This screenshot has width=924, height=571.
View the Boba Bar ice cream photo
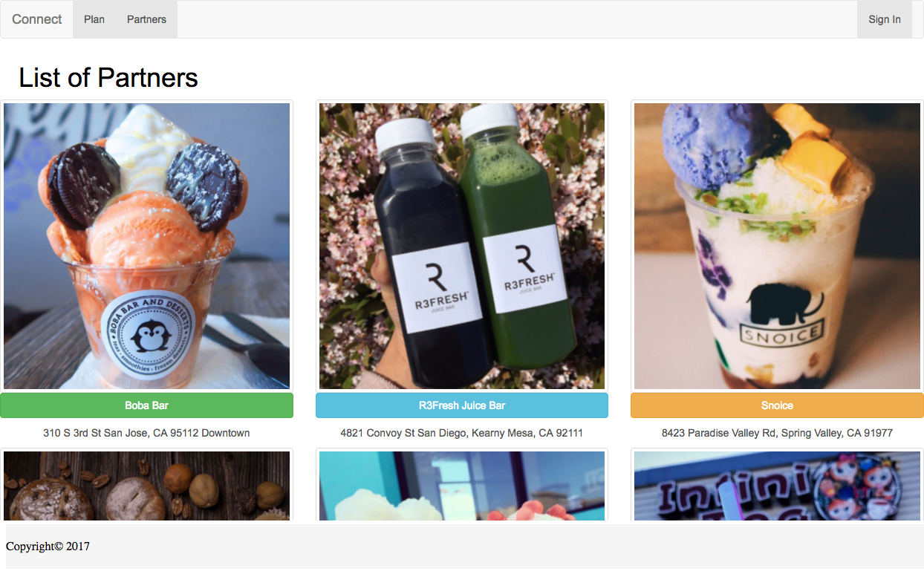(147, 246)
